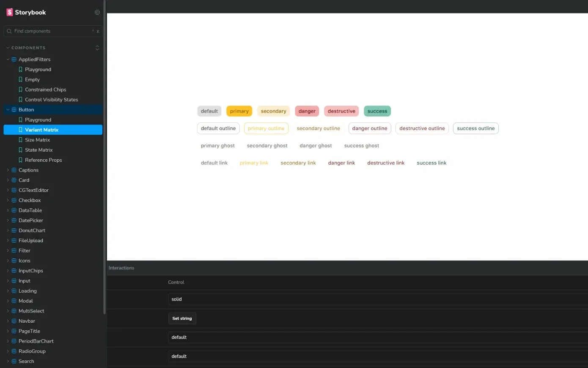Open the Interactions panel tab
Image resolution: width=588 pixels, height=368 pixels.
coord(121,268)
